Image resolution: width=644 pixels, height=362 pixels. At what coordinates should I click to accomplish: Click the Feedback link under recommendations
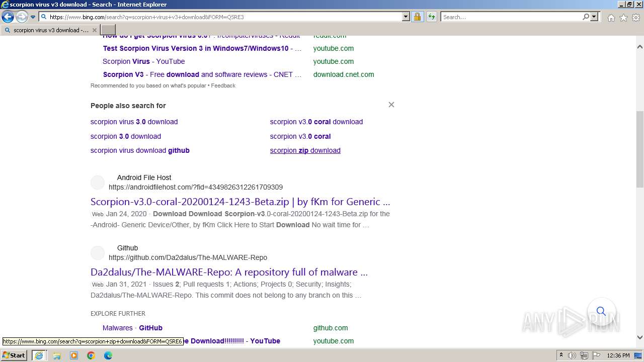pos(223,85)
